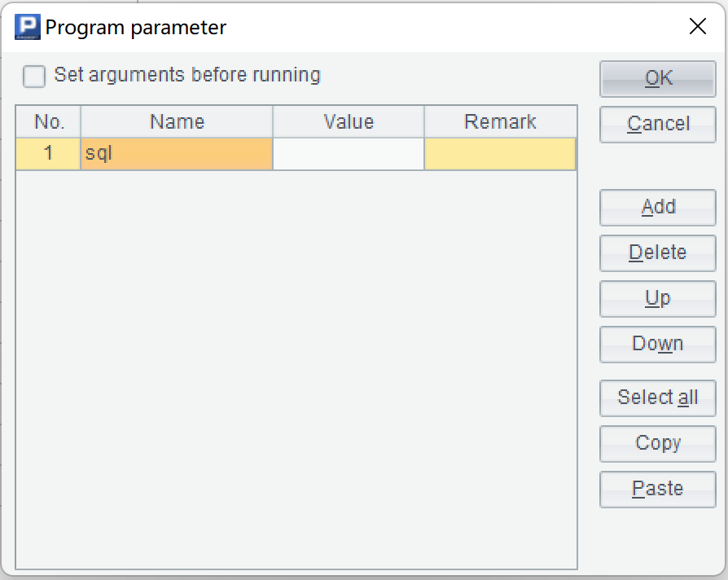Click the Remark column header
The width and height of the screenshot is (728, 580).
500,122
